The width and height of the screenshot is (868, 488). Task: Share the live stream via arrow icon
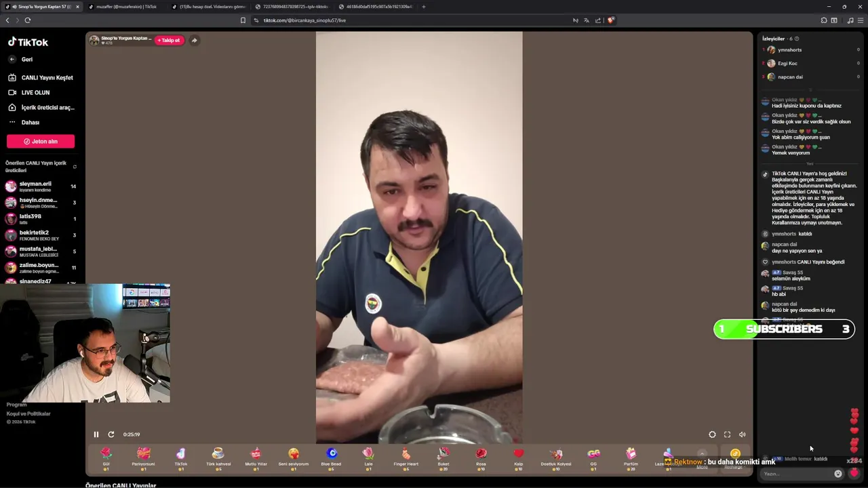tap(194, 40)
